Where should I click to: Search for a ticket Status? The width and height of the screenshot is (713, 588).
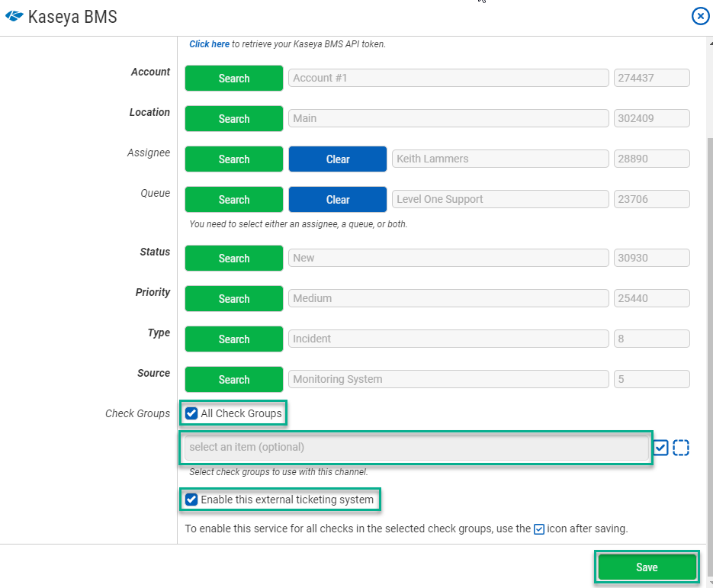pos(233,258)
